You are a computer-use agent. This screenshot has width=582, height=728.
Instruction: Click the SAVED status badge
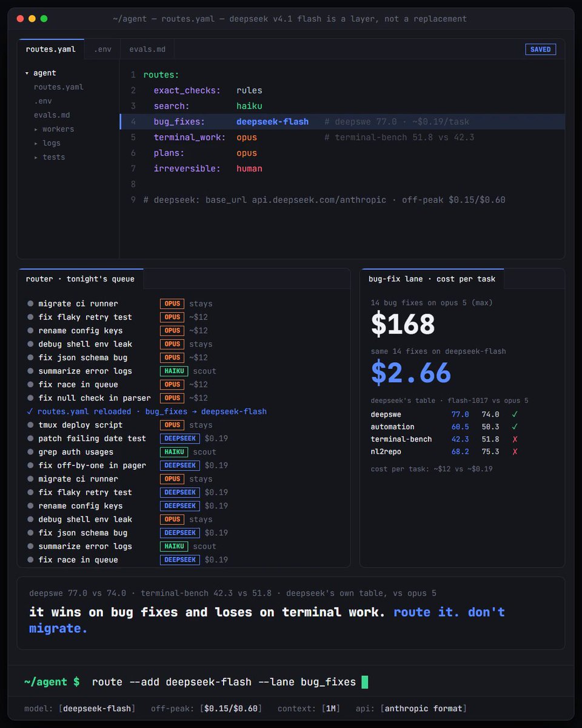pyautogui.click(x=540, y=49)
